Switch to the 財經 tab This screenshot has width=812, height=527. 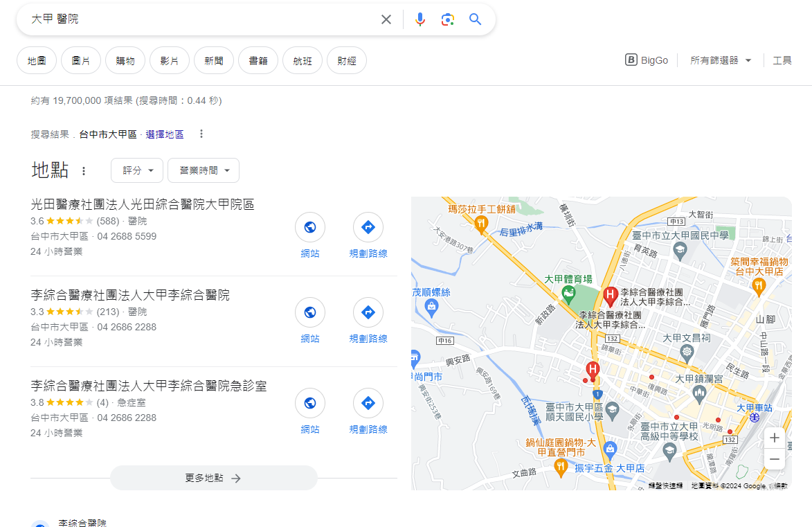coord(347,61)
